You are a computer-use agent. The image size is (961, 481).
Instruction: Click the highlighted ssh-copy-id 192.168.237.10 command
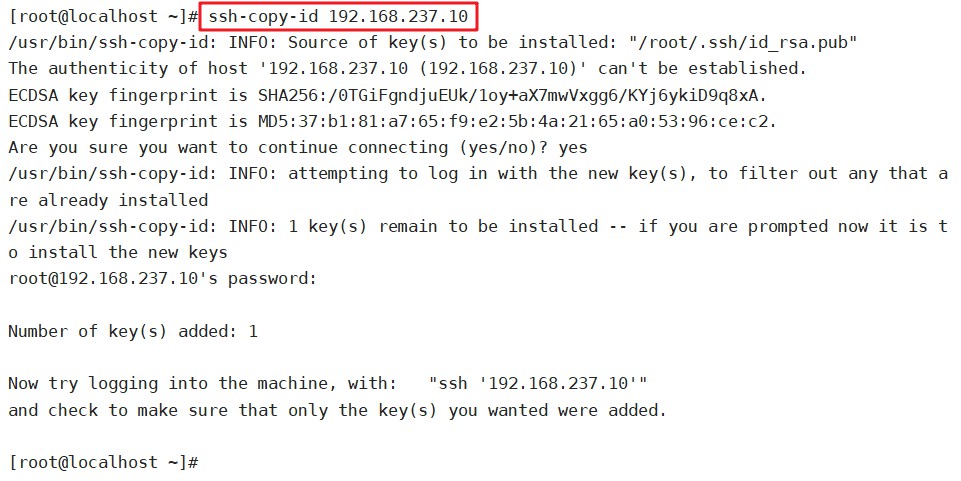pos(338,17)
